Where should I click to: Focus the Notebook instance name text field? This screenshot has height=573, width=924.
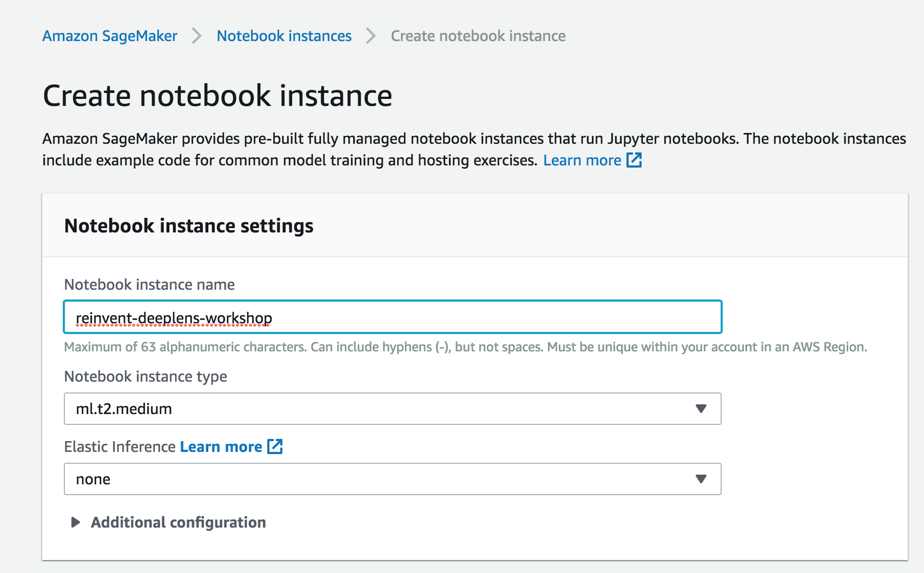(393, 317)
